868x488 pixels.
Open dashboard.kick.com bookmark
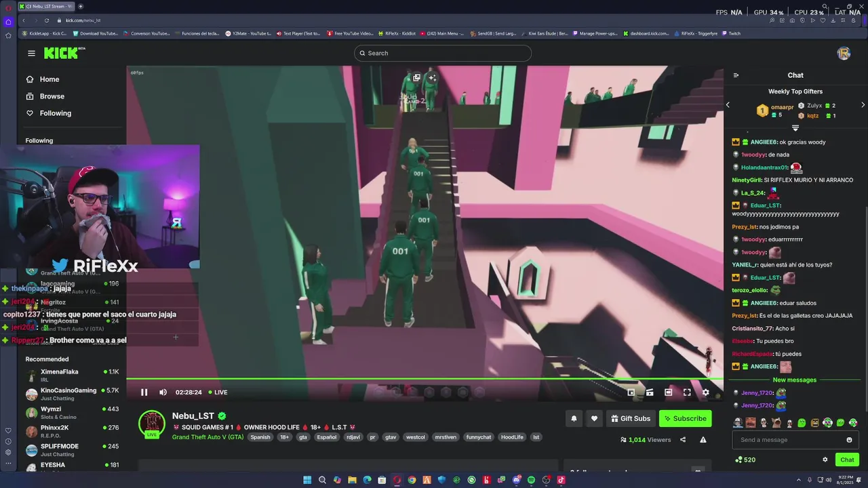(646, 33)
